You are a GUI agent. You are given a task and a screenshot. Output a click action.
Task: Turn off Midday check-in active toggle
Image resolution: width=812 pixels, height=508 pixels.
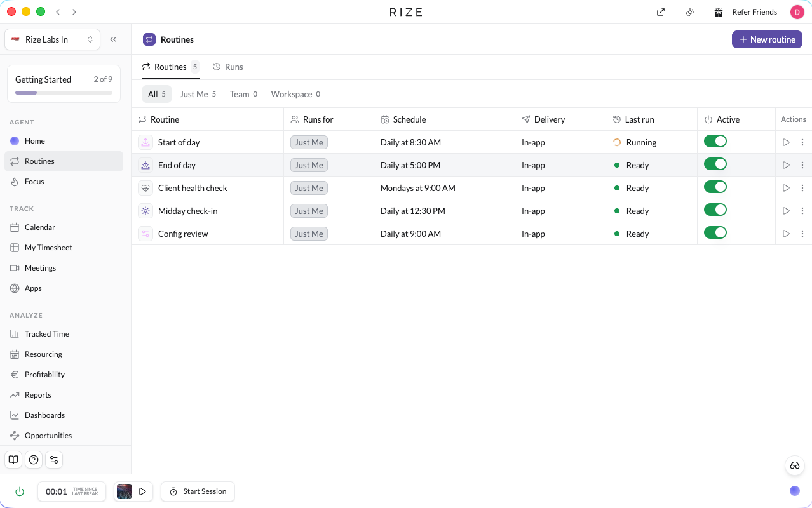[715, 210]
